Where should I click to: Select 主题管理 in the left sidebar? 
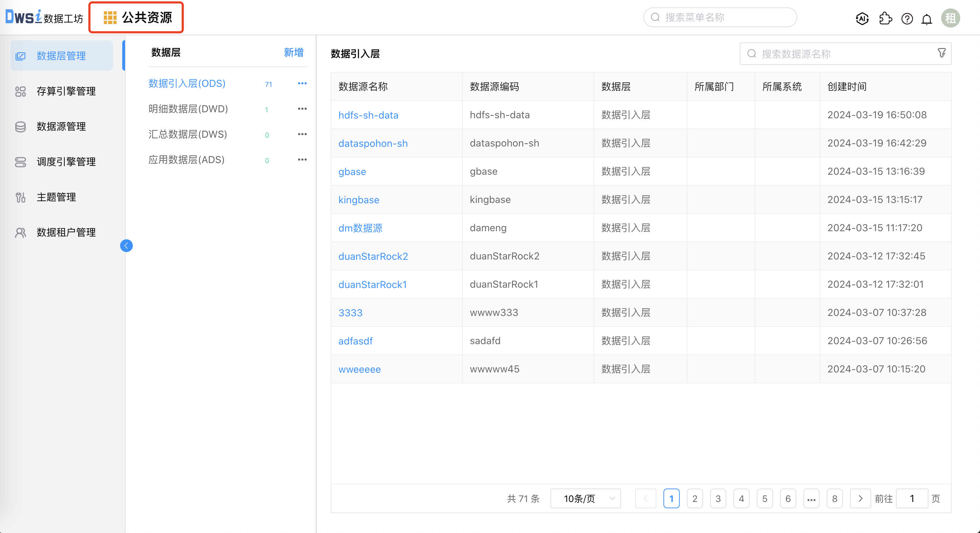(56, 197)
